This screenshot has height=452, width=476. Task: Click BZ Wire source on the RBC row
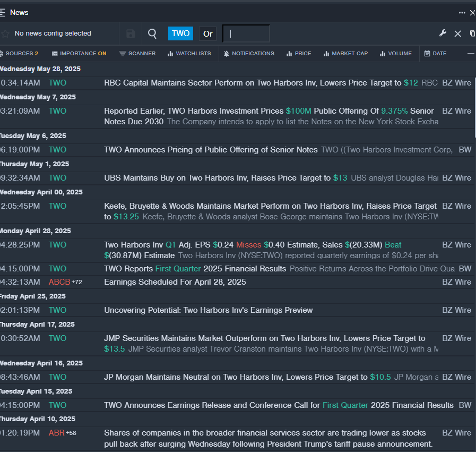tap(456, 83)
